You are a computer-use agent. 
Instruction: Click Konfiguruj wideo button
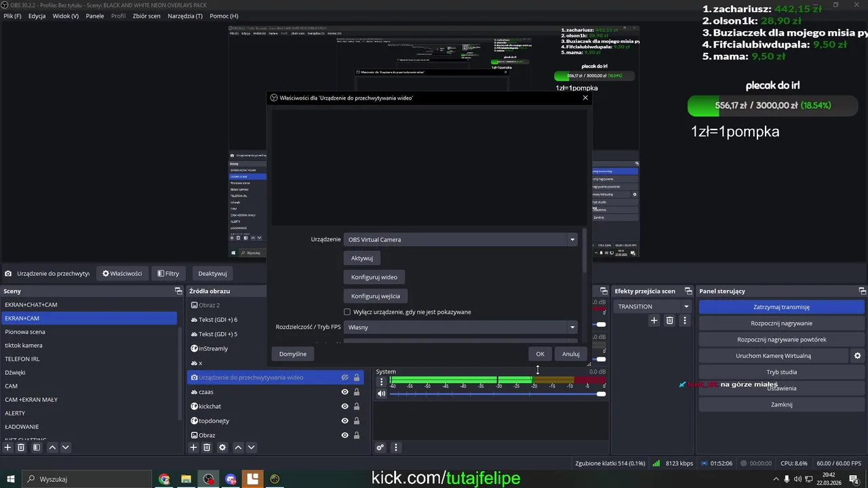point(374,277)
